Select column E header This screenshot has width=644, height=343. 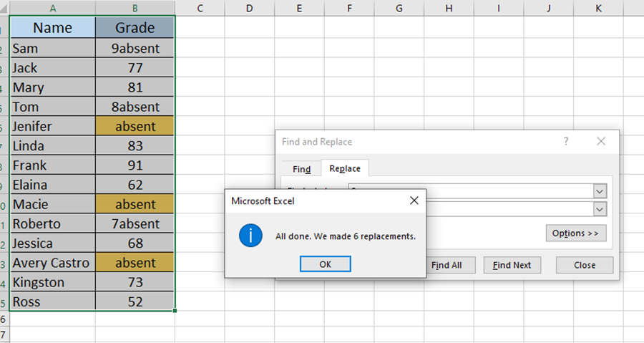click(299, 8)
